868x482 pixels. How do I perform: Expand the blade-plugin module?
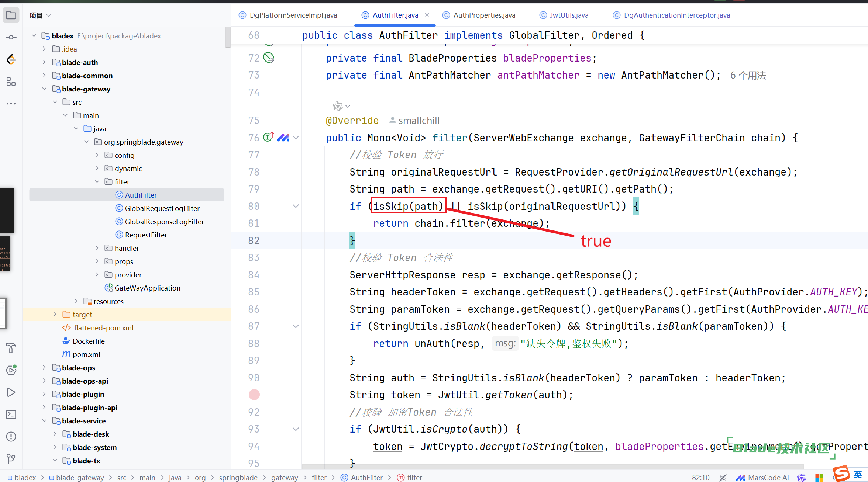(x=44, y=394)
